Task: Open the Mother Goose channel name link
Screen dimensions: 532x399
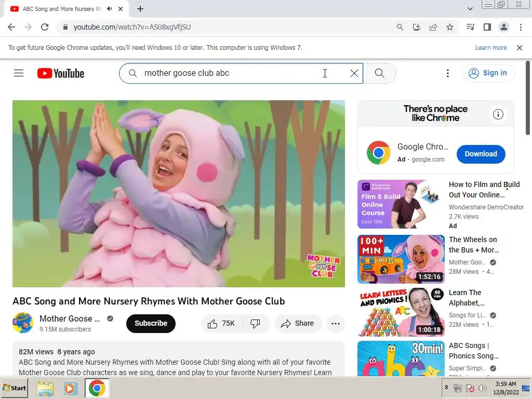Action: coord(70,318)
